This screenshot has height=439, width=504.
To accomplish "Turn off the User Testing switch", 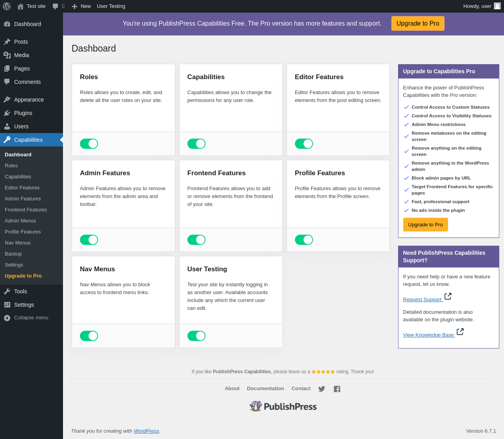I will (196, 336).
